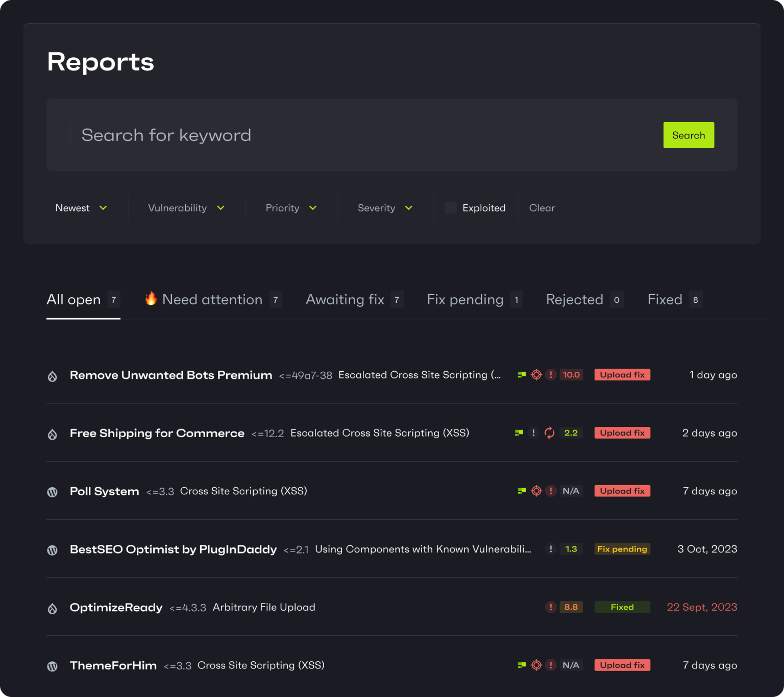Image resolution: width=784 pixels, height=697 pixels.
Task: Click the fire emoji on the Need attention tab
Action: [x=151, y=299]
